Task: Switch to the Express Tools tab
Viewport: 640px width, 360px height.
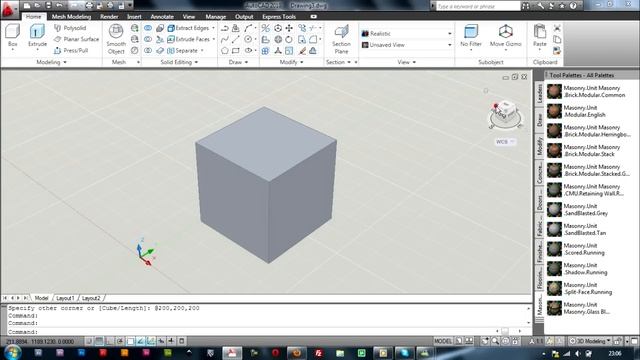Action: (279, 17)
